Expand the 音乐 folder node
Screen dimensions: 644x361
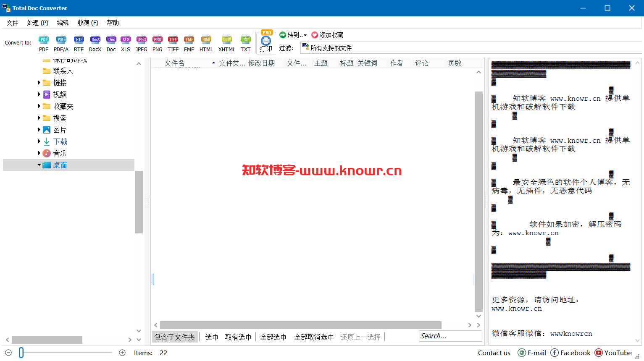click(39, 153)
